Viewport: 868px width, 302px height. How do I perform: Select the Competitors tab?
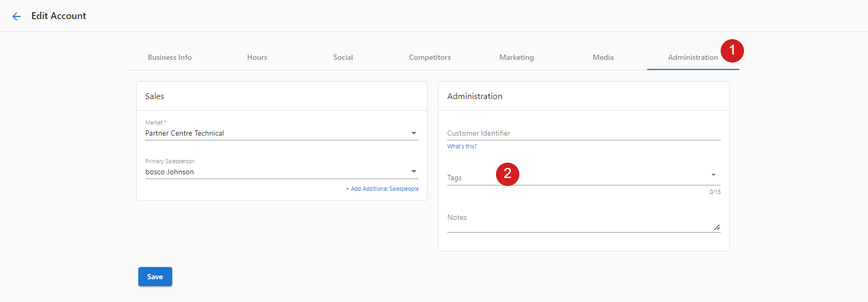[x=430, y=57]
